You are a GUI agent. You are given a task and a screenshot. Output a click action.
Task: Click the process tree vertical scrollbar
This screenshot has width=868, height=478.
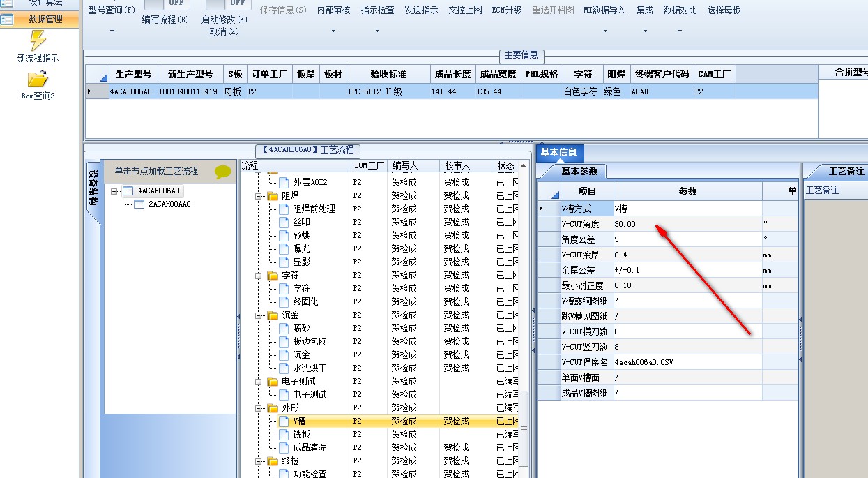pos(524,429)
